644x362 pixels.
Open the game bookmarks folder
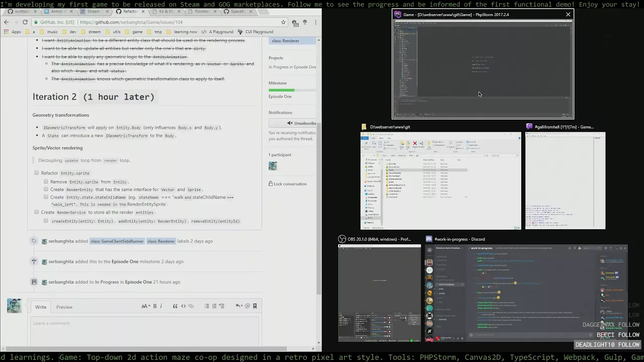[133, 32]
